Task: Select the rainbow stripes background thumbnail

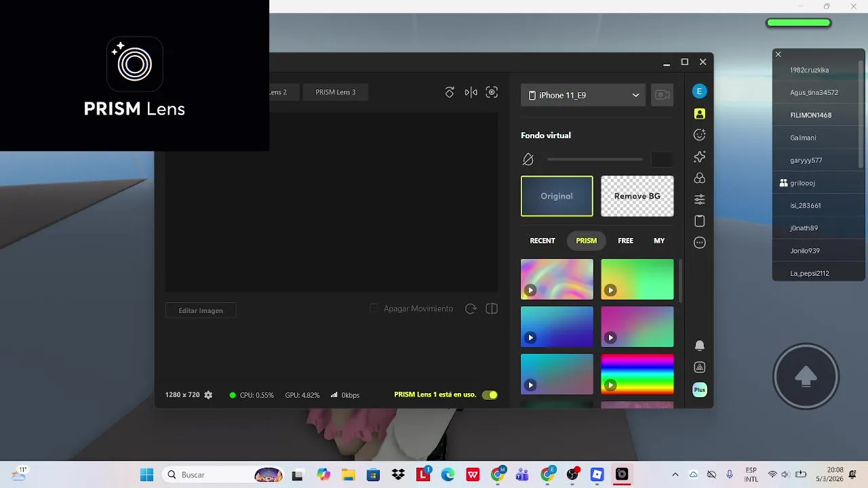Action: (637, 374)
